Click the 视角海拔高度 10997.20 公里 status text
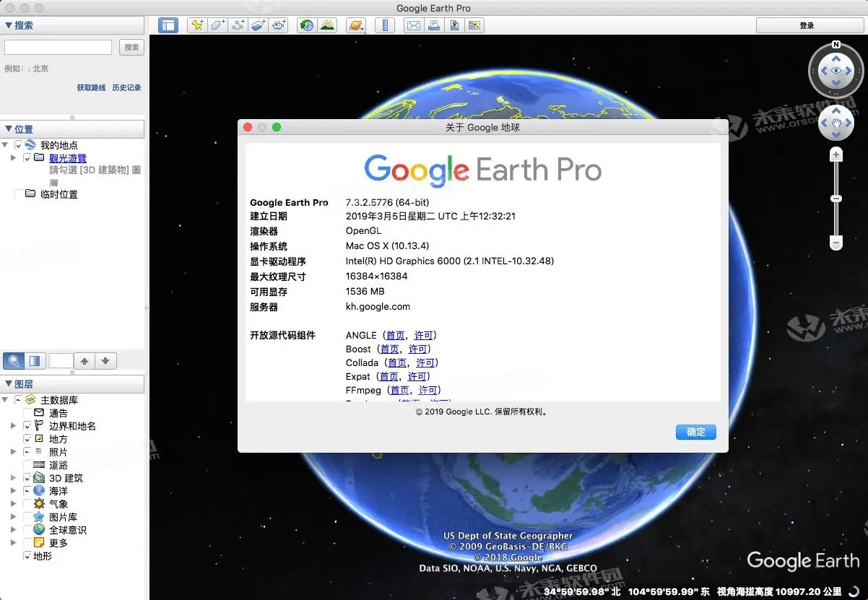This screenshot has height=600, width=868. (x=779, y=591)
